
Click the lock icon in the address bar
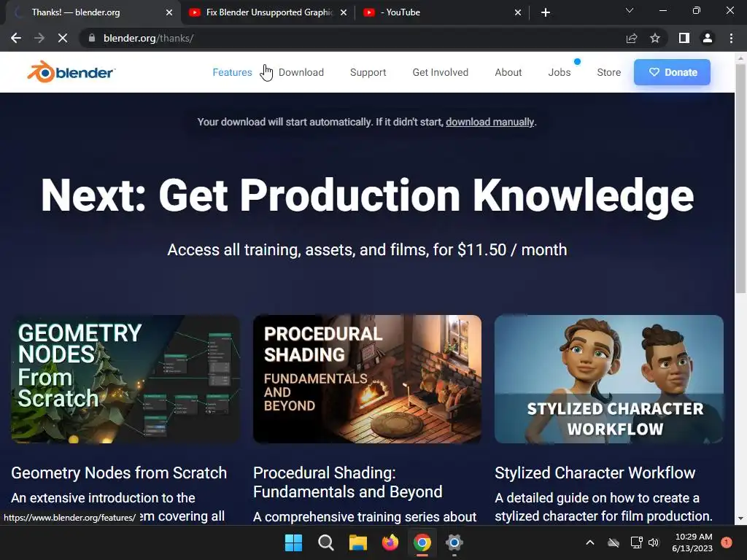92,38
